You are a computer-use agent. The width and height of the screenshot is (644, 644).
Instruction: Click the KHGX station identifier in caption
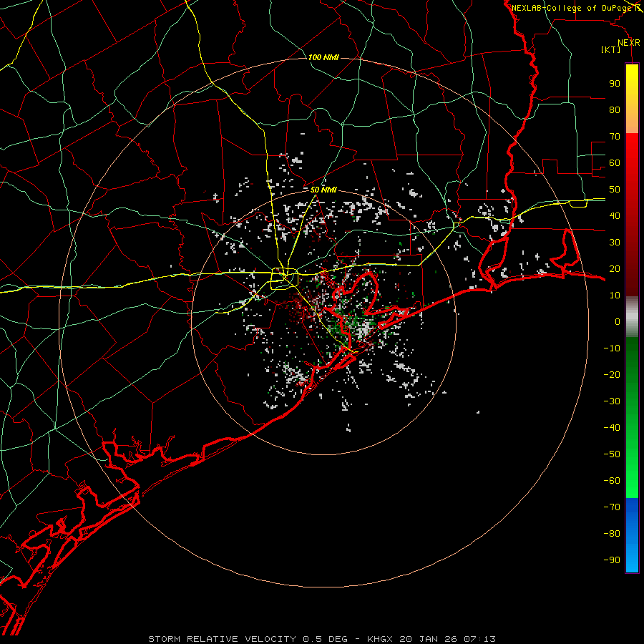pyautogui.click(x=381, y=639)
